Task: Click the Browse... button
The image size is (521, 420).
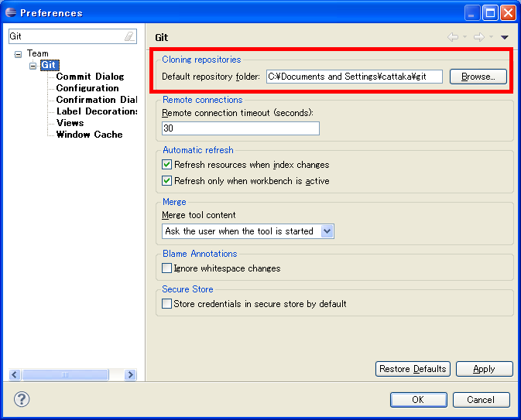Action: click(478, 77)
